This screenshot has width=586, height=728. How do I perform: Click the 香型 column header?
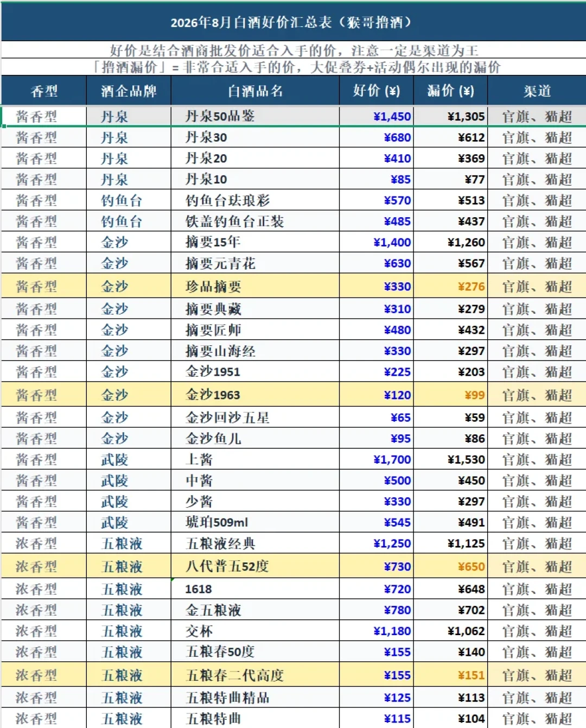point(44,91)
